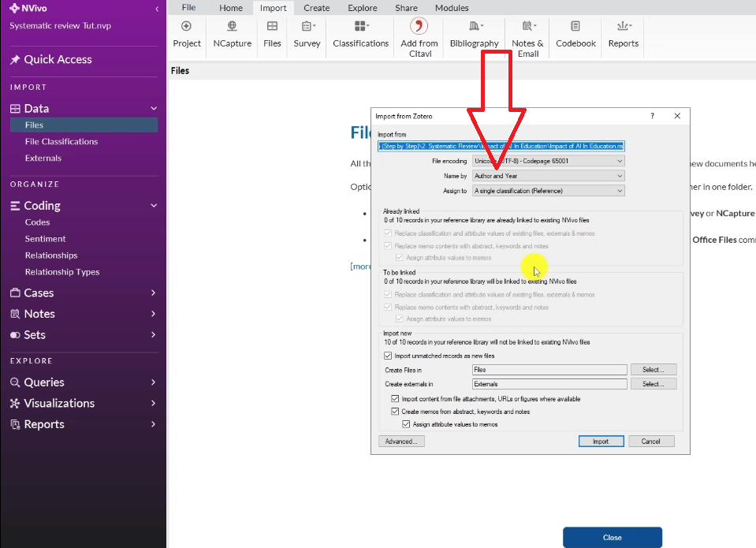Screen dimensions: 756x548
Task: Open Externals in sidebar
Action: pyautogui.click(x=43, y=158)
